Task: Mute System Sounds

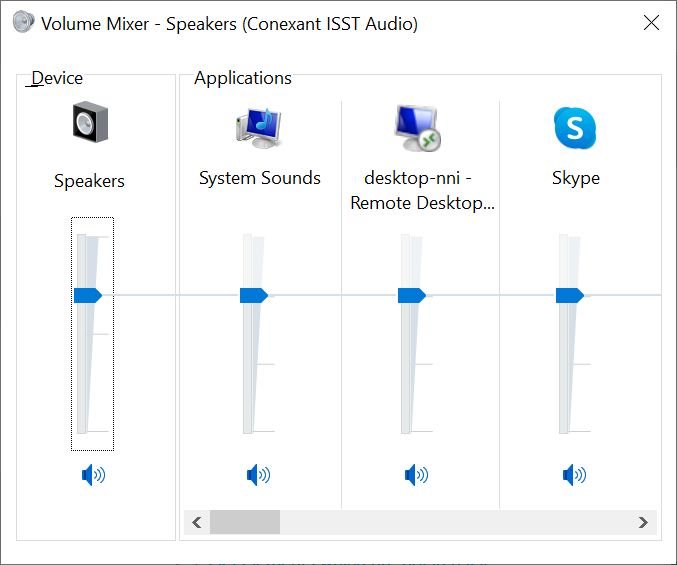Action: pyautogui.click(x=258, y=475)
